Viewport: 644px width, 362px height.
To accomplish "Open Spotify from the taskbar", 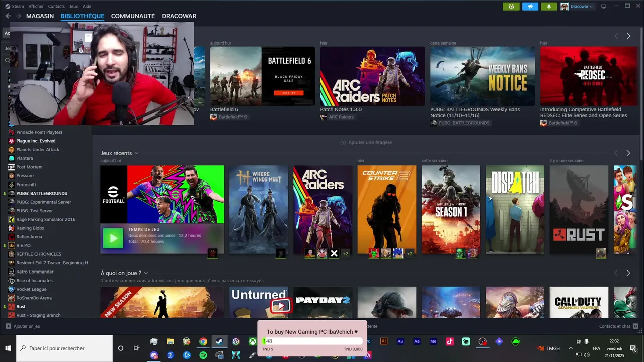I will click(x=203, y=355).
